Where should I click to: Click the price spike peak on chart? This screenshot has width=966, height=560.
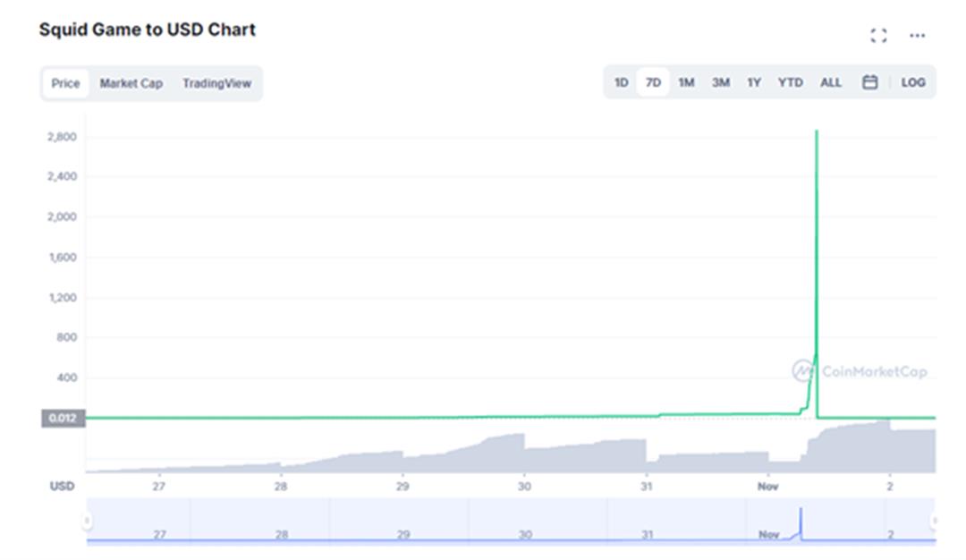pyautogui.click(x=817, y=132)
